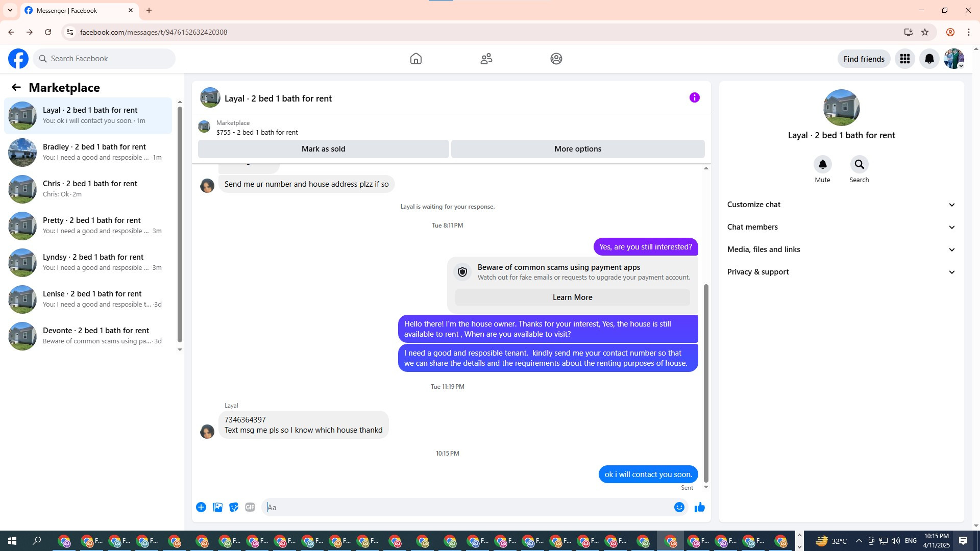The width and height of the screenshot is (980, 551).
Task: Open the Facebook logo home link
Action: pos(18,59)
